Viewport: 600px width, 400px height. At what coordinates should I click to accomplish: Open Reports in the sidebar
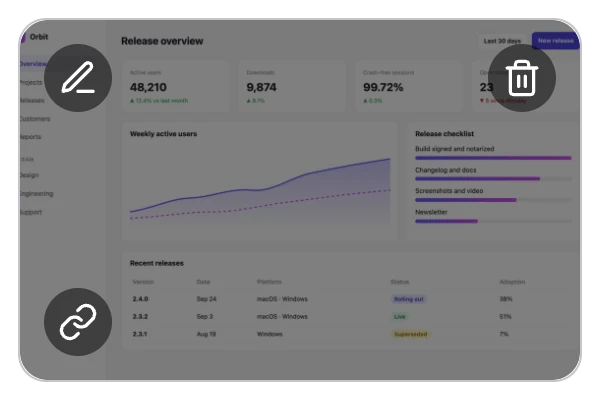[31, 137]
